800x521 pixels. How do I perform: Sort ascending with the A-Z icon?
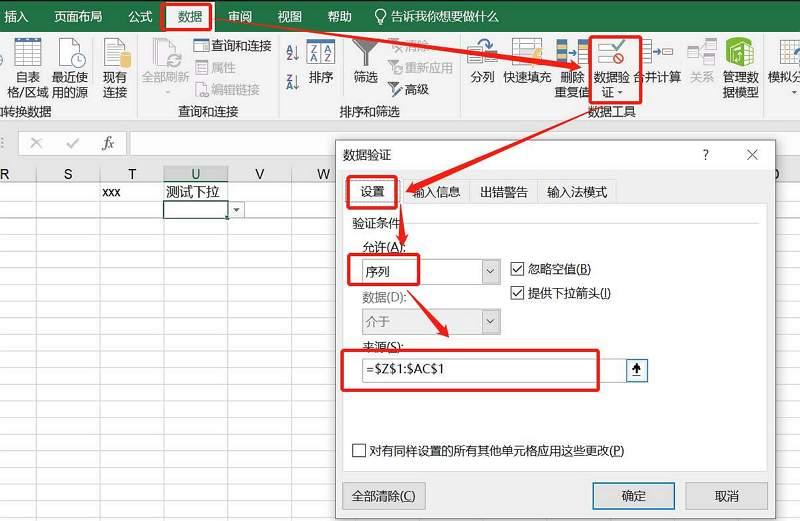point(292,52)
